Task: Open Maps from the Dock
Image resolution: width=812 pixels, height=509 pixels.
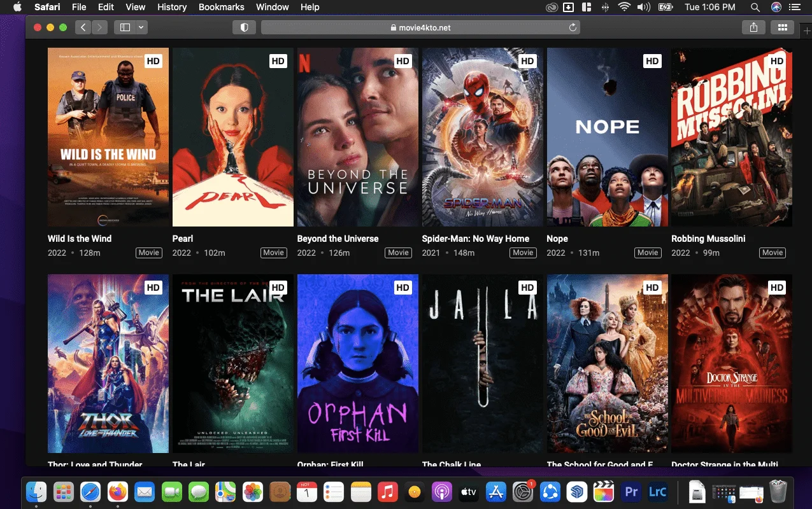Action: click(x=225, y=492)
